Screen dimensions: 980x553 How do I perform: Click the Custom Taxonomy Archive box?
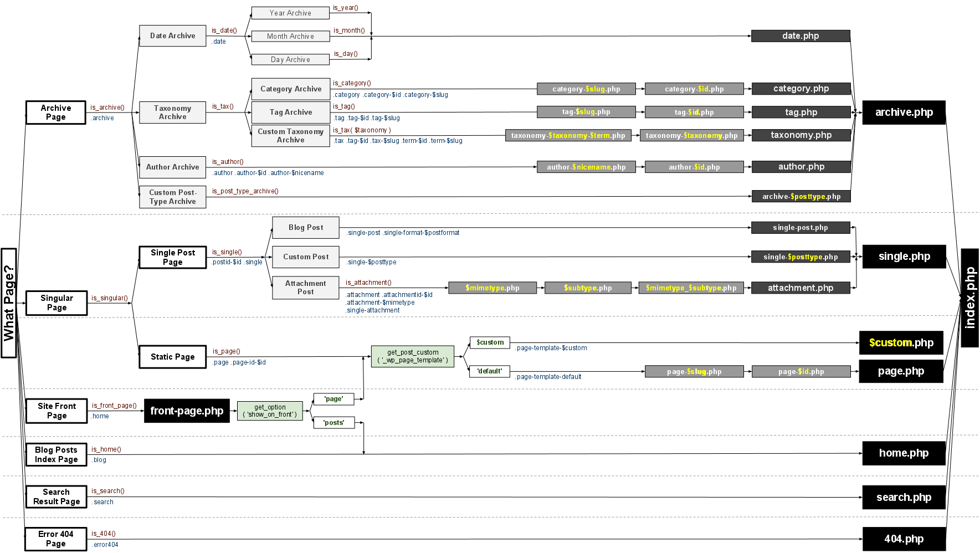coord(291,136)
